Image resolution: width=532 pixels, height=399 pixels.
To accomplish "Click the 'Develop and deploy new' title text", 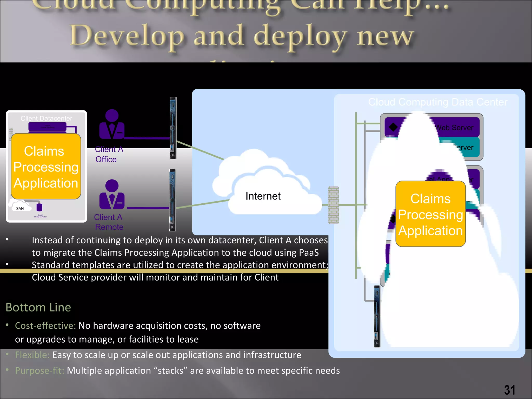I will tap(242, 36).
